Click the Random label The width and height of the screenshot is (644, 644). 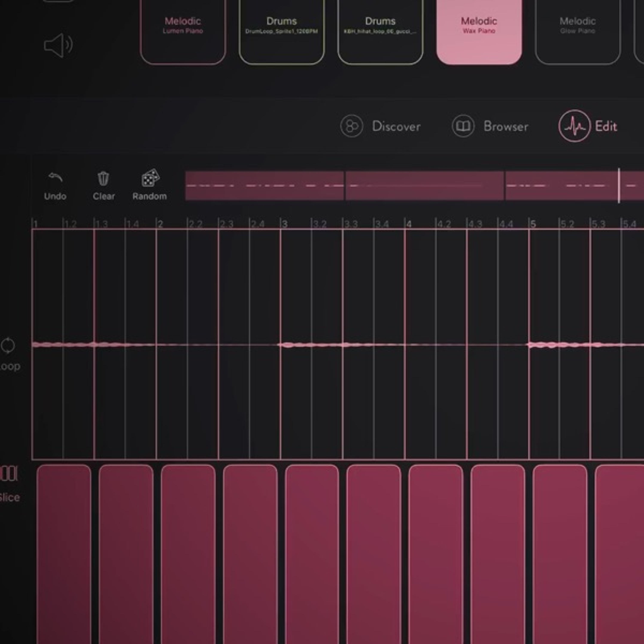point(150,196)
